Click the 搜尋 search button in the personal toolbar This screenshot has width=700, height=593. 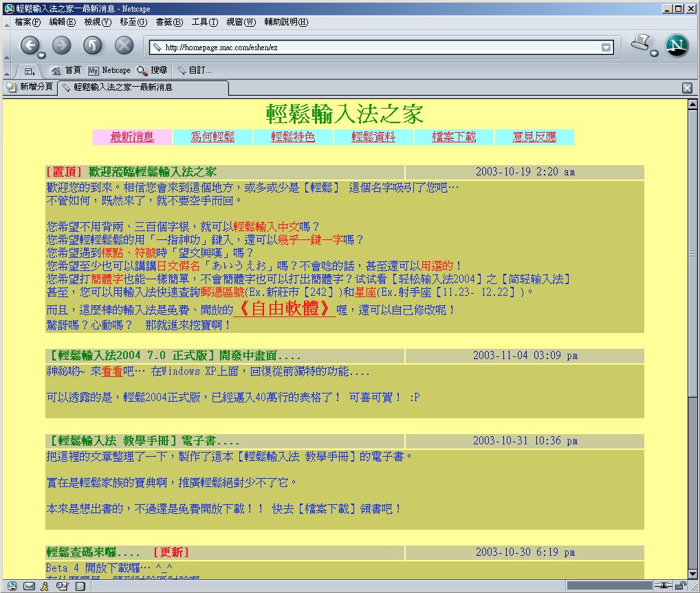click(152, 70)
